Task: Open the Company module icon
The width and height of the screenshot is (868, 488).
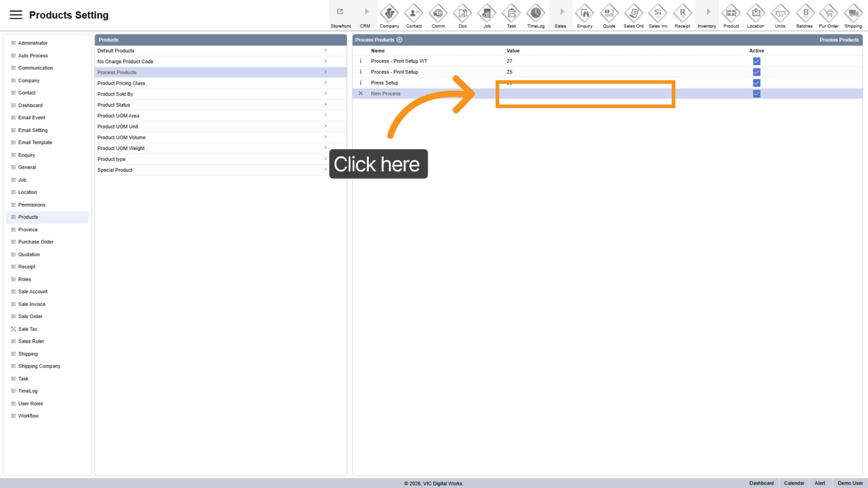Action: coord(389,13)
